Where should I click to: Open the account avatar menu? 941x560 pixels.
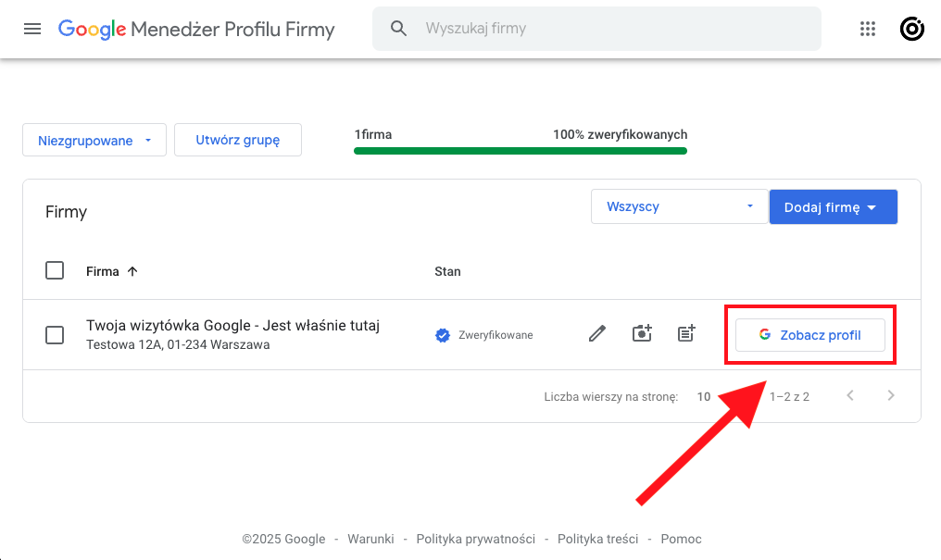[911, 29]
